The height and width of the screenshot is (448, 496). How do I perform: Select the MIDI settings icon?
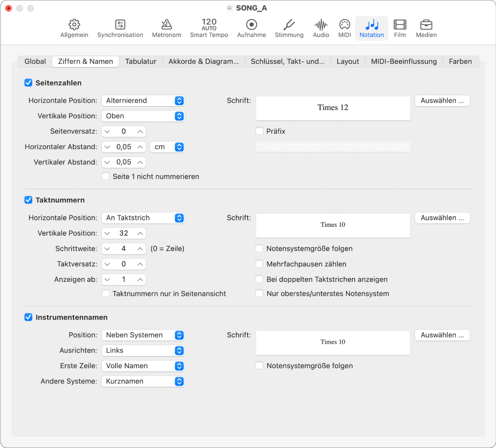(x=345, y=29)
